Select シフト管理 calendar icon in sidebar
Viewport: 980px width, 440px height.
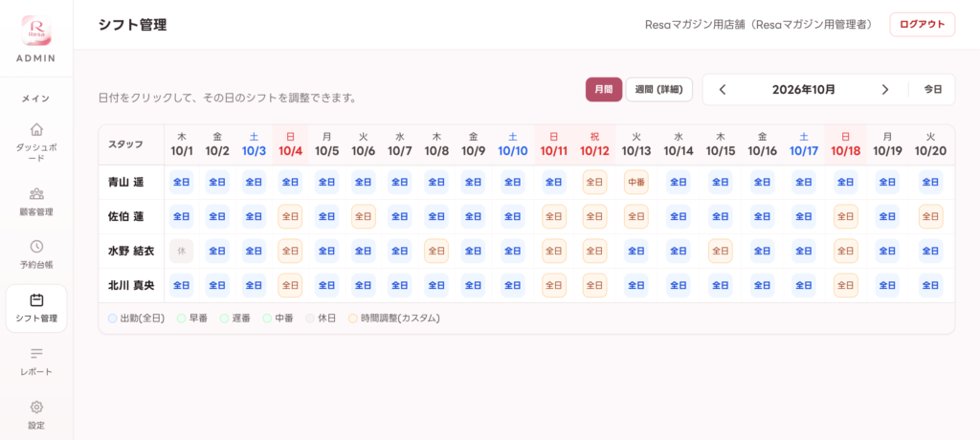click(36, 300)
